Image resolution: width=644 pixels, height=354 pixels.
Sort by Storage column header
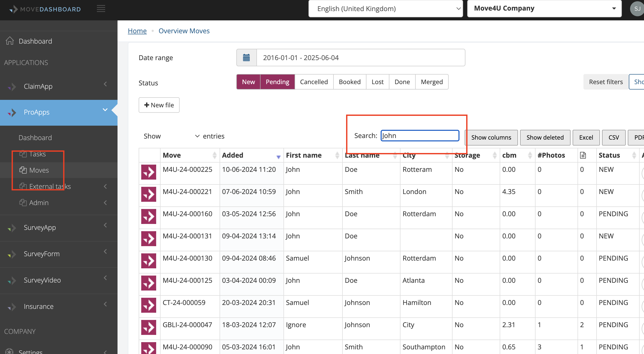tap(476, 155)
